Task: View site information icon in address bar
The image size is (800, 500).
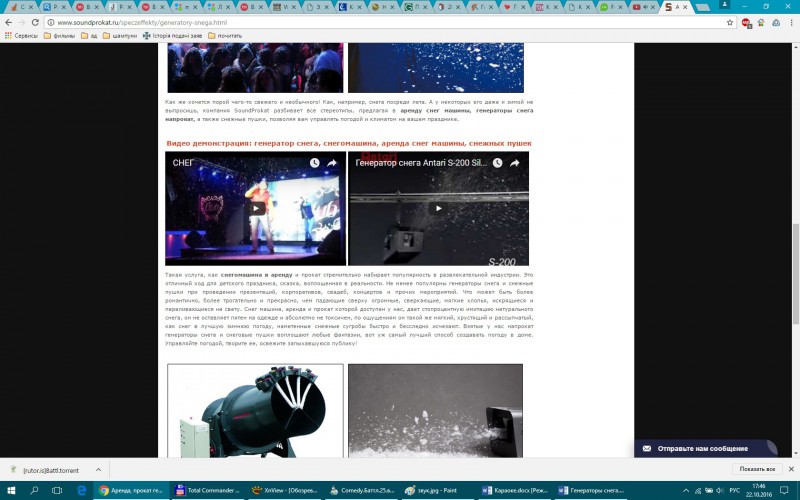Action: (51, 22)
